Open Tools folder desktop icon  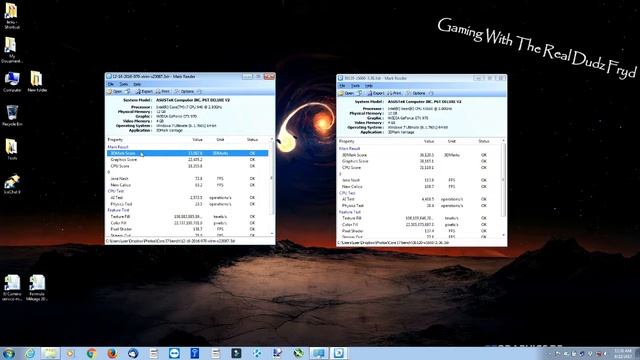point(12,149)
